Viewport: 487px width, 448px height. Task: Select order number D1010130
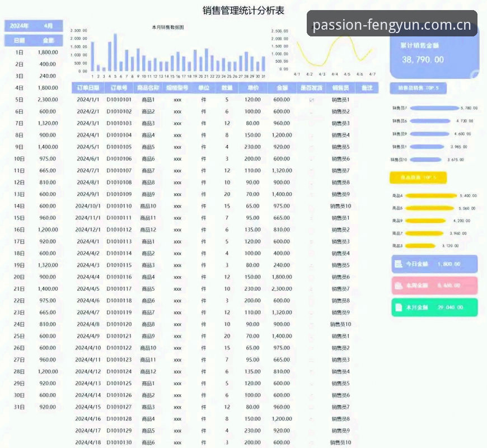(119, 442)
